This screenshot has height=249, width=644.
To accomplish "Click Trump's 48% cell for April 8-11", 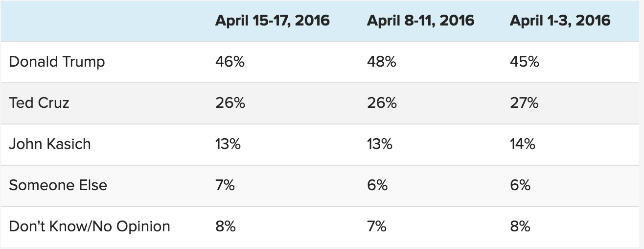I will [x=381, y=62].
